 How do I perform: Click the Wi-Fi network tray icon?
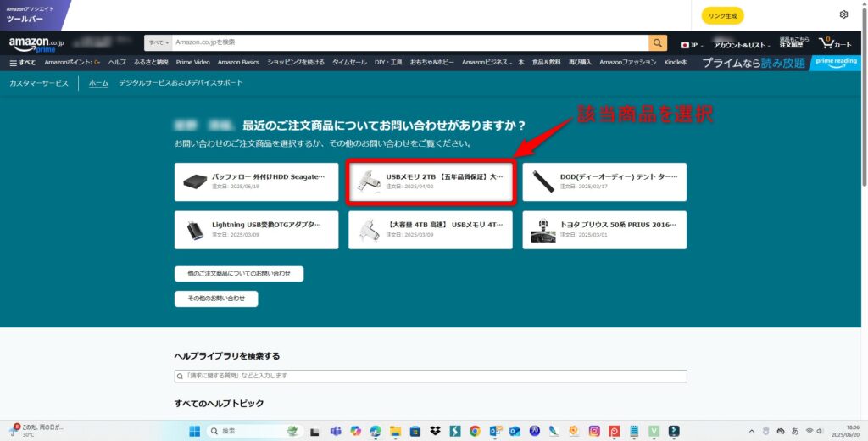[x=810, y=431]
